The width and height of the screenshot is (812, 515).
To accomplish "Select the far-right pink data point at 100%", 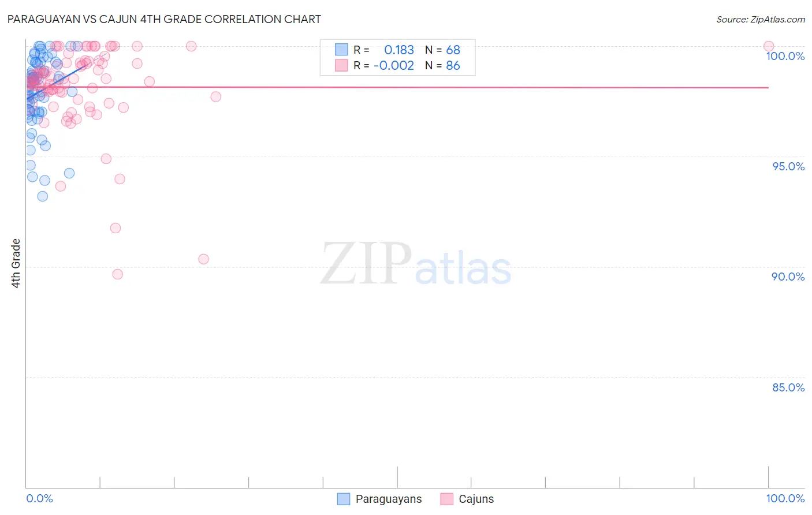I will pos(769,46).
